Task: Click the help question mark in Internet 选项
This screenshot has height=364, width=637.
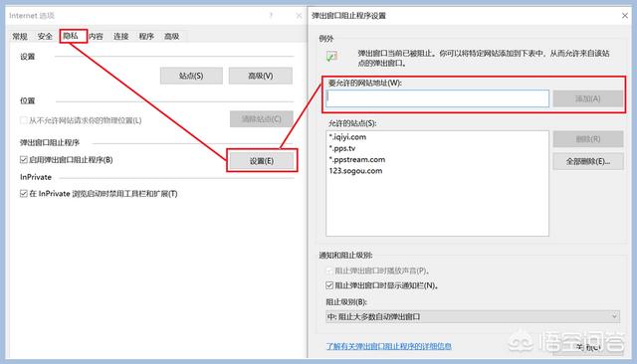Action: pos(271,16)
